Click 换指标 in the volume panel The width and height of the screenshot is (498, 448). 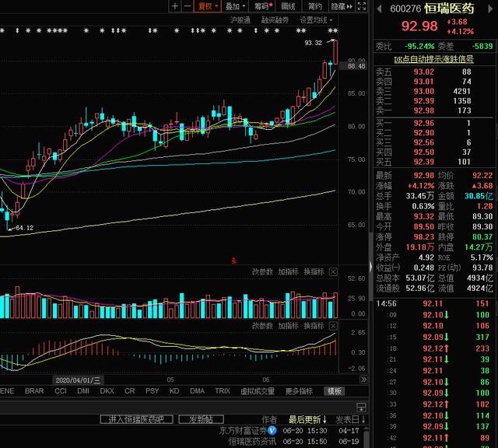pyautogui.click(x=314, y=271)
